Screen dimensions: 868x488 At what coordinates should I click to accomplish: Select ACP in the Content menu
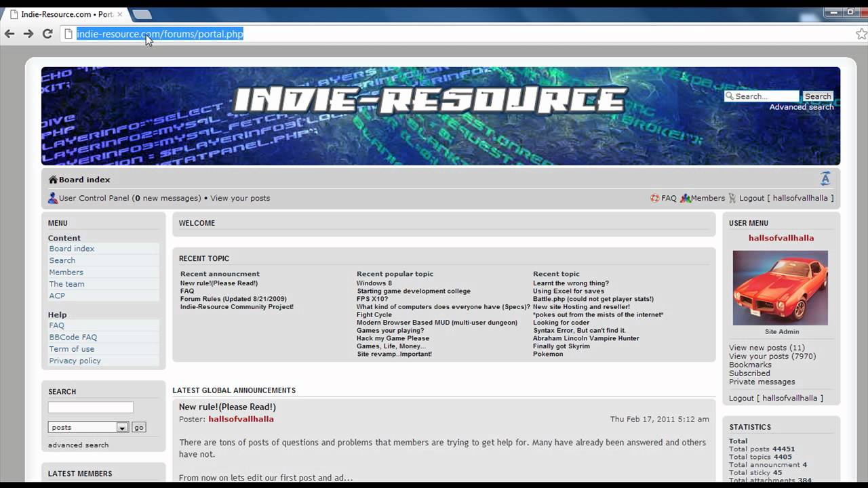point(57,296)
